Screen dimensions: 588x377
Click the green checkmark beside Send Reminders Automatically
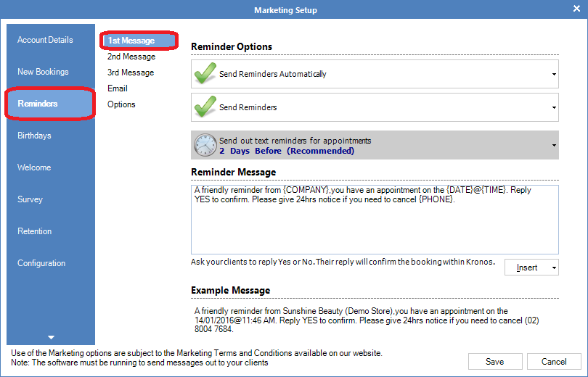tap(206, 74)
